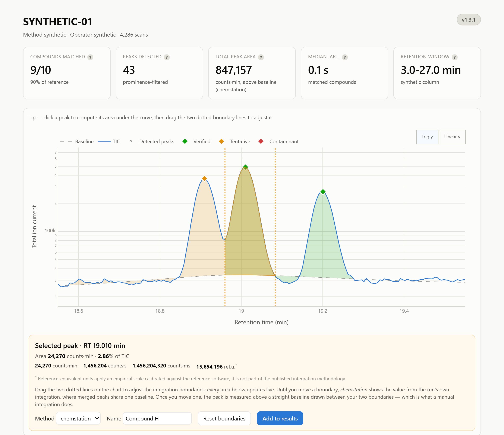Screen dimensions: 504x435
Task: Click the verified green diamond at RT 19.01
Action: 245,167
